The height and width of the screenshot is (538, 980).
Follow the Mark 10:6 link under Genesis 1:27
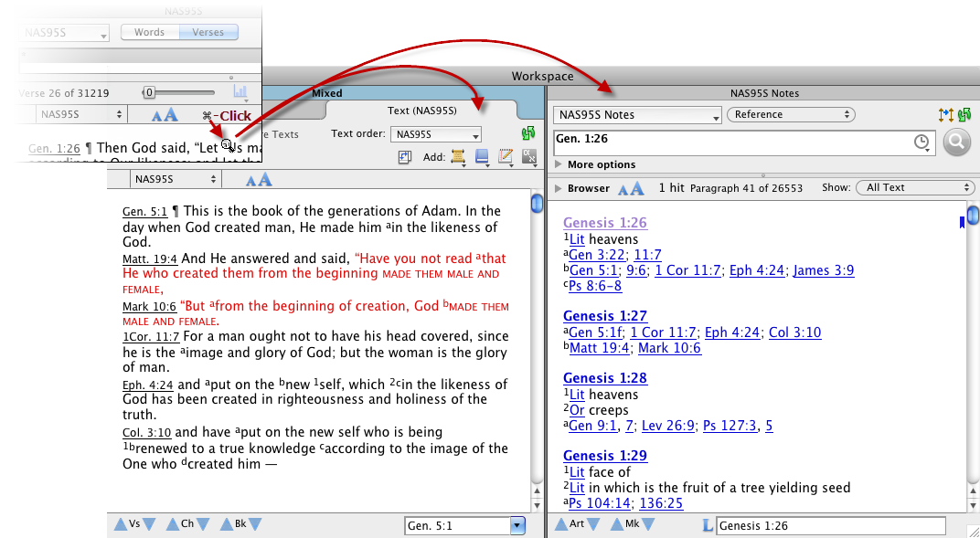(668, 348)
